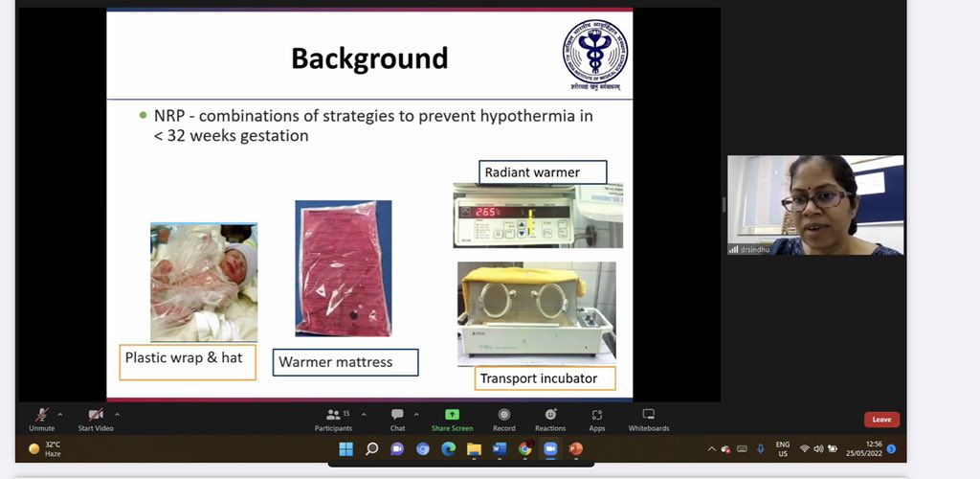
Task: Open the clock showing 12:56 25/05/2022
Action: pyautogui.click(x=864, y=449)
